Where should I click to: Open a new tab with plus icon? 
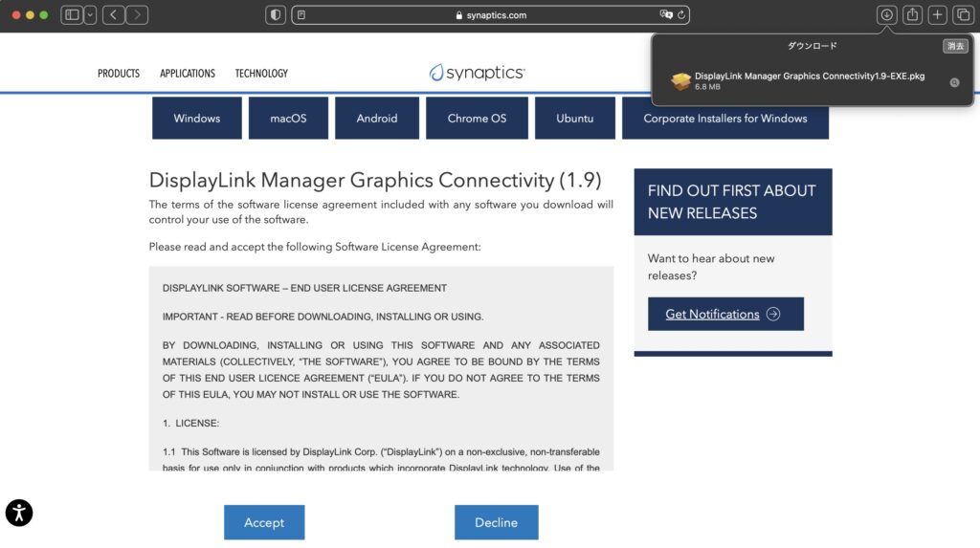938,14
